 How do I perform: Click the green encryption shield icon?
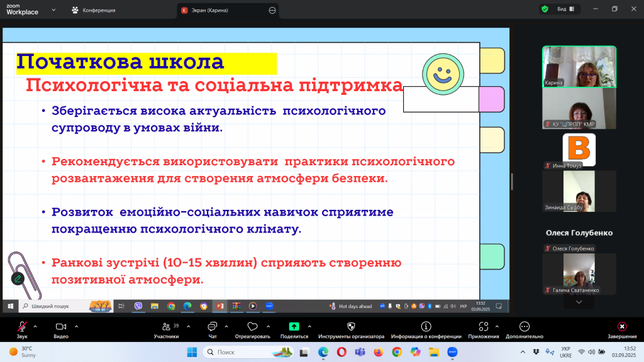(x=544, y=9)
